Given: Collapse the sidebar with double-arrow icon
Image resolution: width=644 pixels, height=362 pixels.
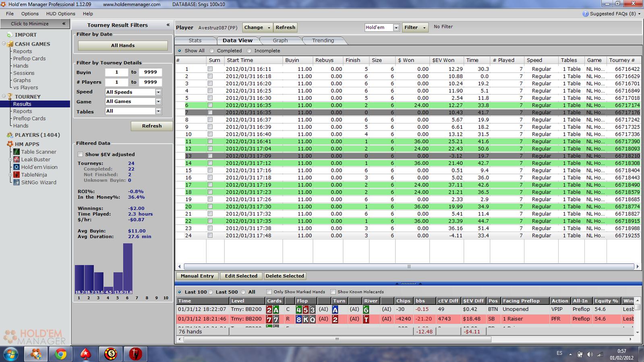Looking at the screenshot, I should coord(64,24).
